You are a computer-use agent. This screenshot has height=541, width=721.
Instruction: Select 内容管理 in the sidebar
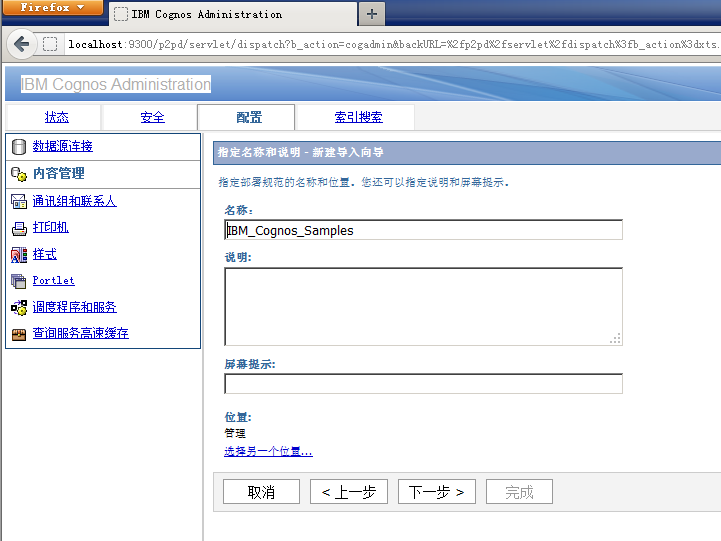coord(59,173)
